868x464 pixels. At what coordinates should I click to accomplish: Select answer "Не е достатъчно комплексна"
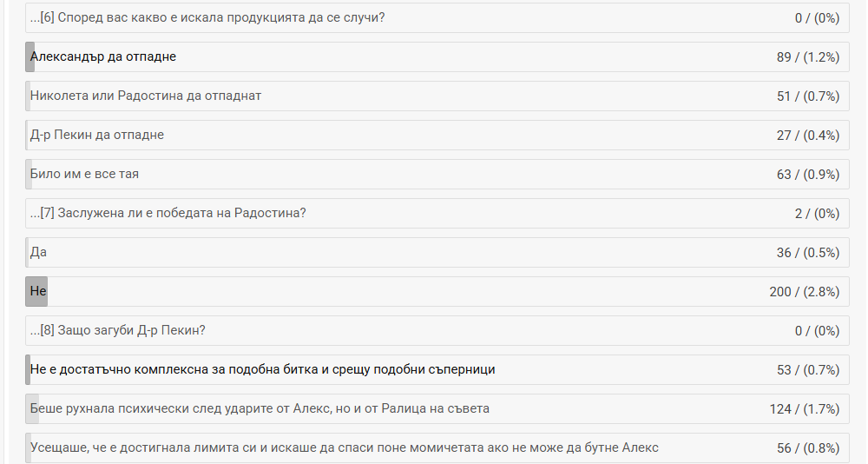(262, 370)
